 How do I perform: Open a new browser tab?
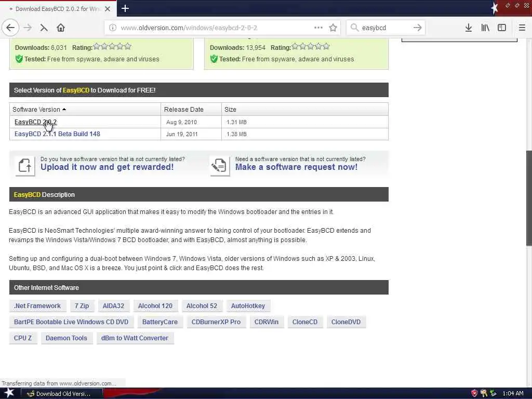click(125, 8)
